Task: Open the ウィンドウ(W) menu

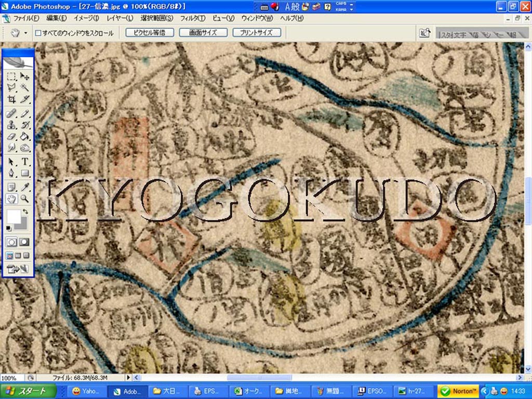Action: point(257,18)
